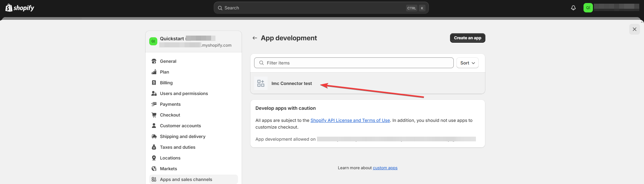Follow the custom apps link

point(385,168)
